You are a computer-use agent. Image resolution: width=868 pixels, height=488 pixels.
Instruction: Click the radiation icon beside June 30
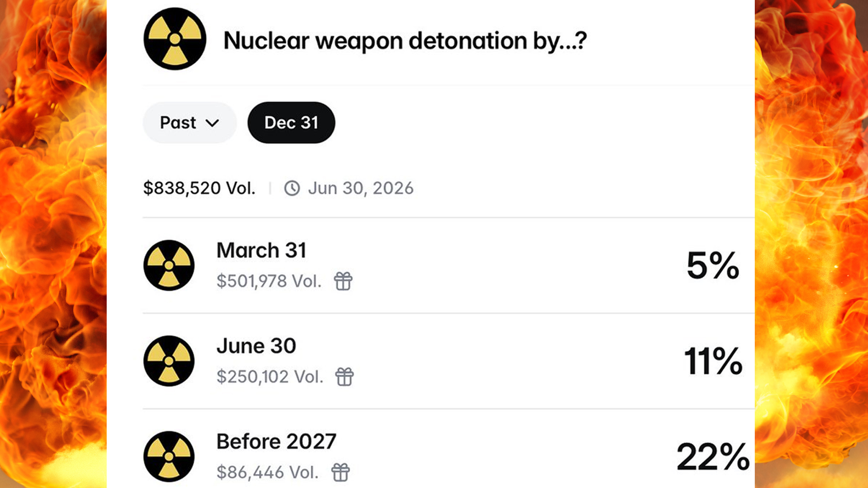(169, 360)
